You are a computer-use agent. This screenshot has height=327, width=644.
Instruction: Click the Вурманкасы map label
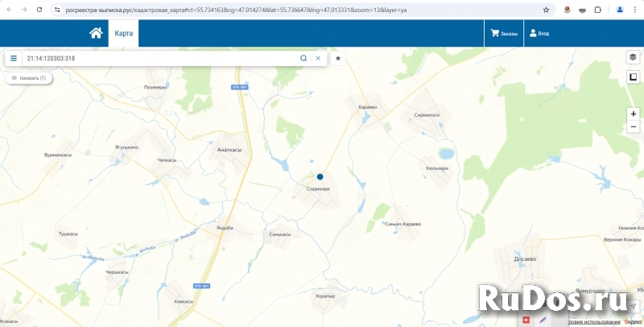pos(58,155)
